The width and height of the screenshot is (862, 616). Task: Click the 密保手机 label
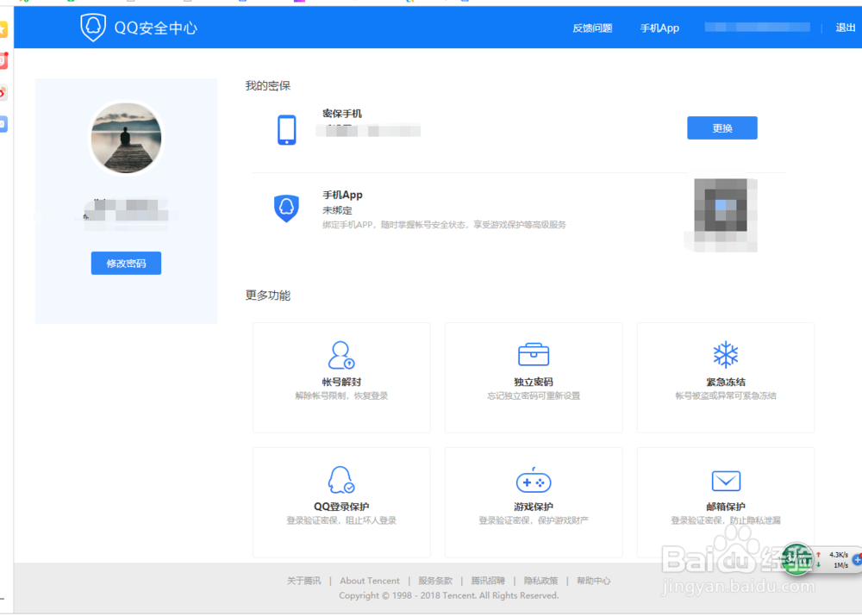342,114
